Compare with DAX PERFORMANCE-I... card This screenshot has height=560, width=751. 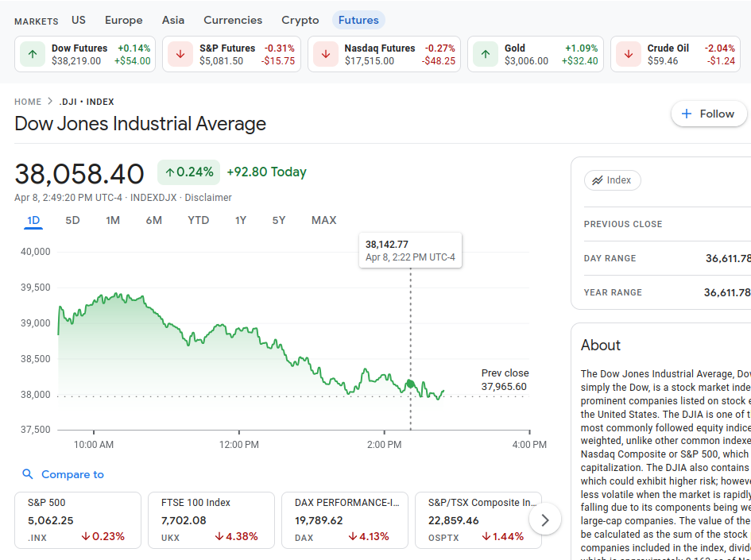coord(345,520)
